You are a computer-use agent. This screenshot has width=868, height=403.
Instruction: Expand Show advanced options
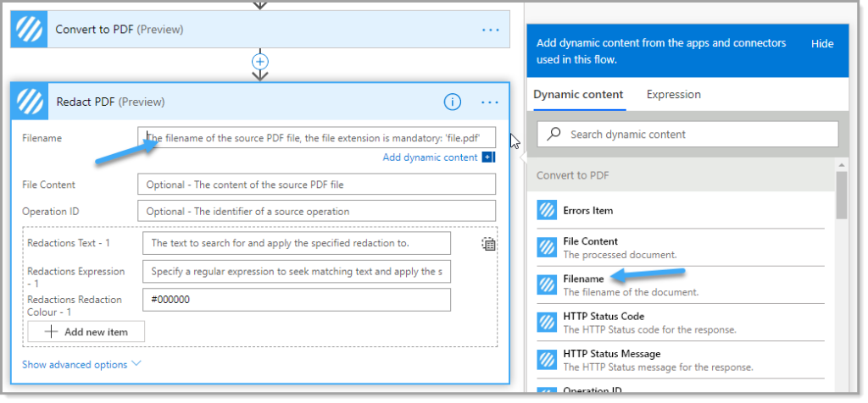pos(81,365)
